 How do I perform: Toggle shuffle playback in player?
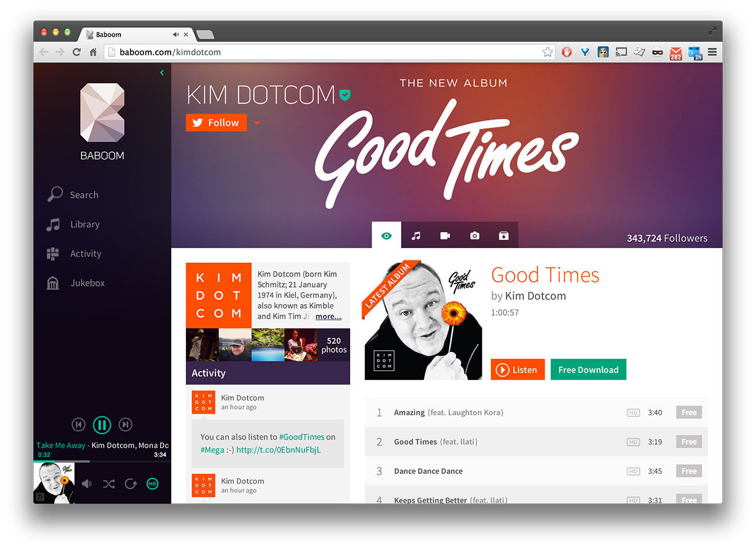pyautogui.click(x=109, y=484)
